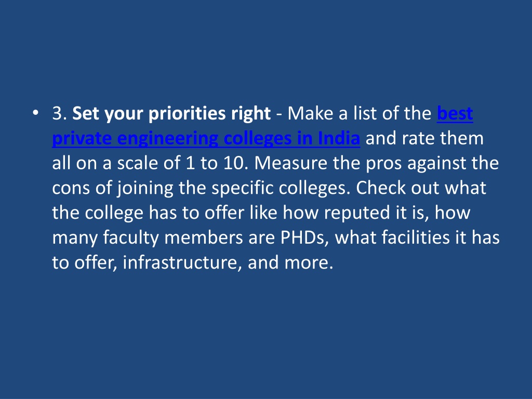The width and height of the screenshot is (532, 399).
Task: Click the phrase 'pros against the'
Action: [432, 164]
